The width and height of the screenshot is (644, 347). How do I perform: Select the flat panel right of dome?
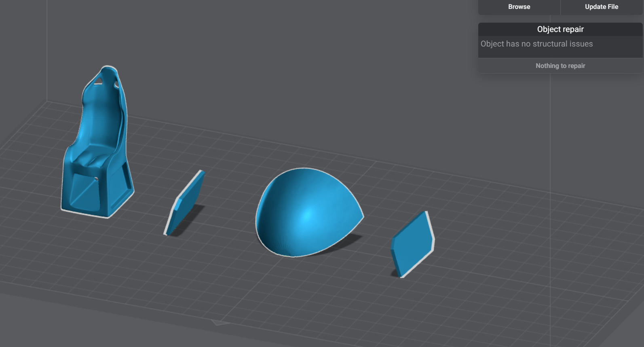[x=413, y=244]
